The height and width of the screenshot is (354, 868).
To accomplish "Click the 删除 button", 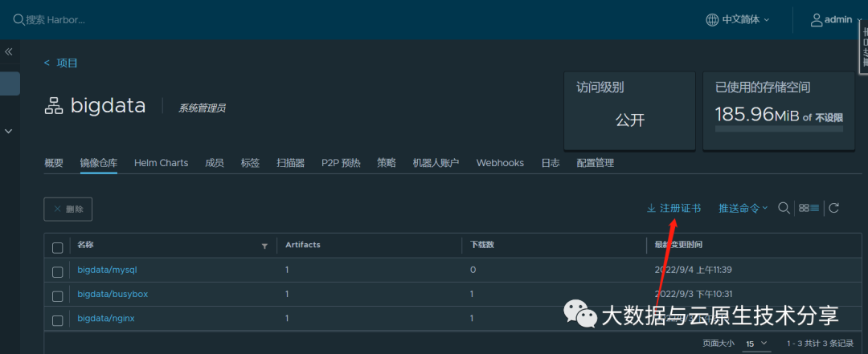I will click(x=68, y=209).
